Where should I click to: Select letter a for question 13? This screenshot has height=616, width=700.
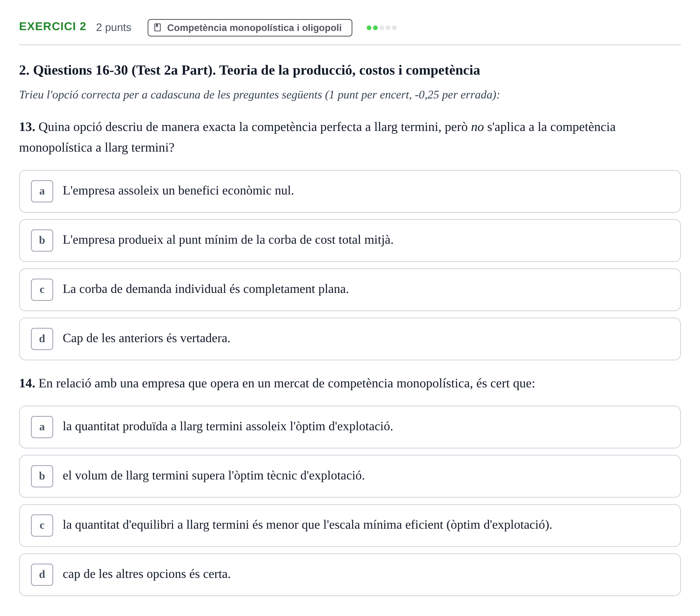tap(42, 191)
